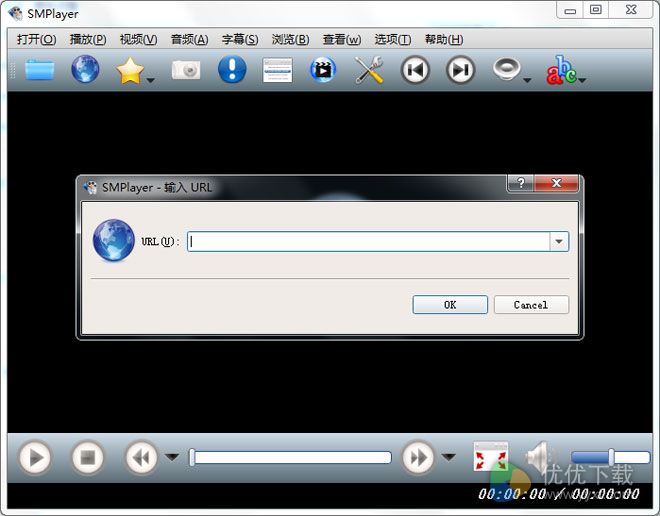This screenshot has width=660, height=516.
Task: Click the abc subtitles icon
Action: point(561,70)
